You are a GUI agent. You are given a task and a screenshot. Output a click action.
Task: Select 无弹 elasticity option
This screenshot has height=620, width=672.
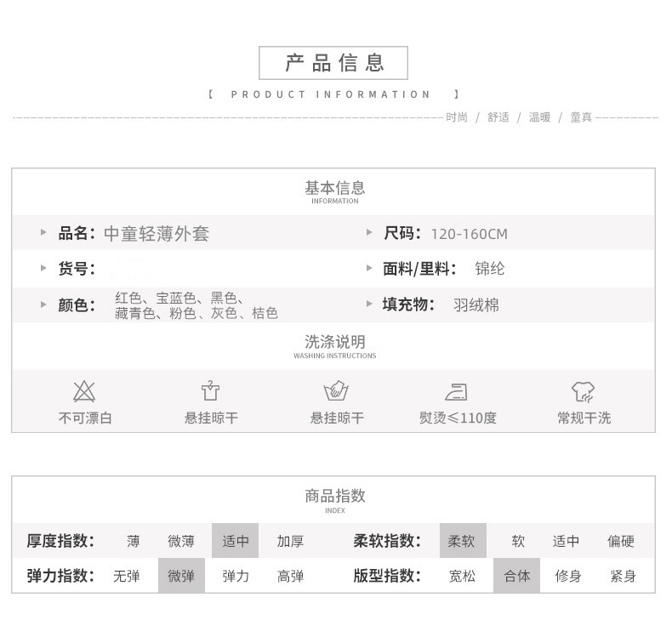[x=127, y=576]
